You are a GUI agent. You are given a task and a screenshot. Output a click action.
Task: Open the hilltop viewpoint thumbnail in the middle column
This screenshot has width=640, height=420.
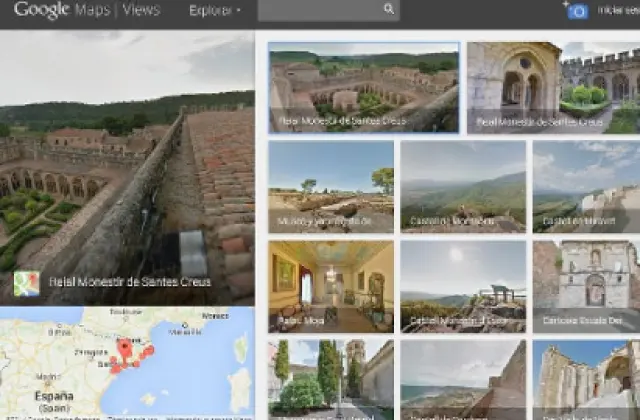point(463,286)
